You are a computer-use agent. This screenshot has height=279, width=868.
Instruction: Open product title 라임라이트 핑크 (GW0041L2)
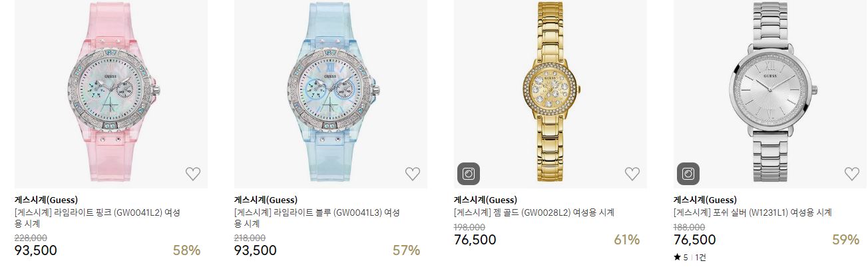click(97, 218)
